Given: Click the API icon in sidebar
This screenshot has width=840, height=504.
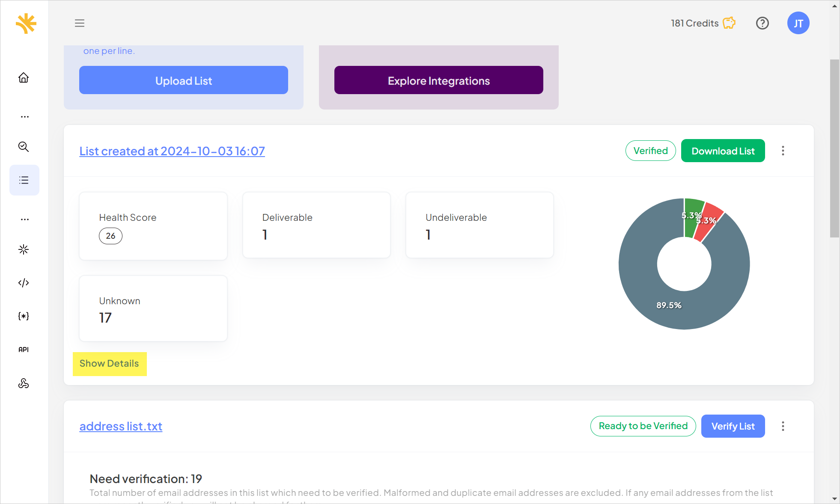Looking at the screenshot, I should [24, 349].
